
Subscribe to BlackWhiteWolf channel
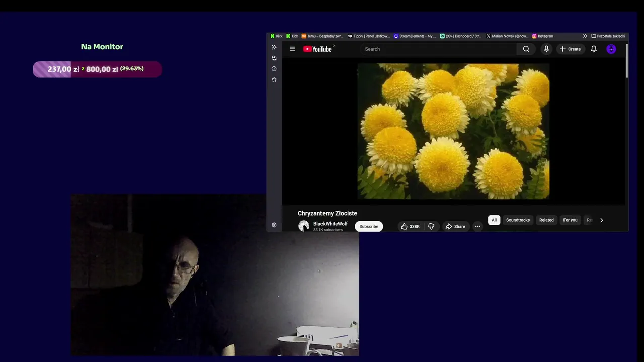pos(369,226)
